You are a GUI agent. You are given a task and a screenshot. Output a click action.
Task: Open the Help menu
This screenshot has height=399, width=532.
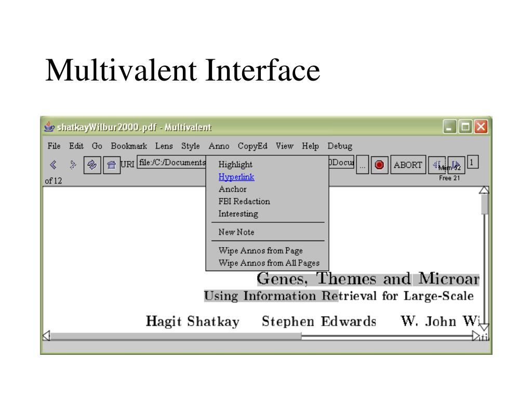point(311,146)
